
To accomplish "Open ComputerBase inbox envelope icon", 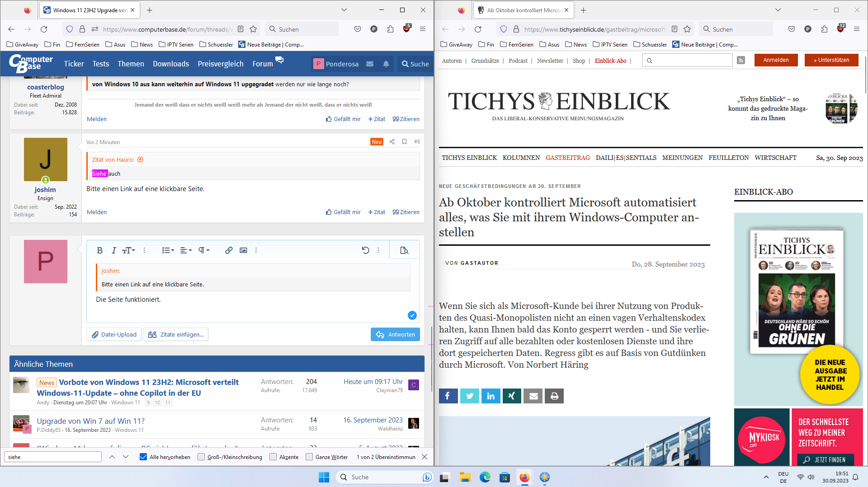I will [x=370, y=64].
